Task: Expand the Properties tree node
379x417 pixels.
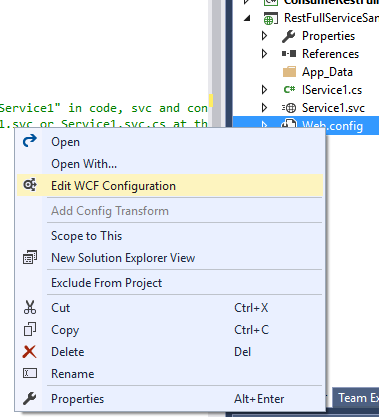Action: pyautogui.click(x=264, y=36)
